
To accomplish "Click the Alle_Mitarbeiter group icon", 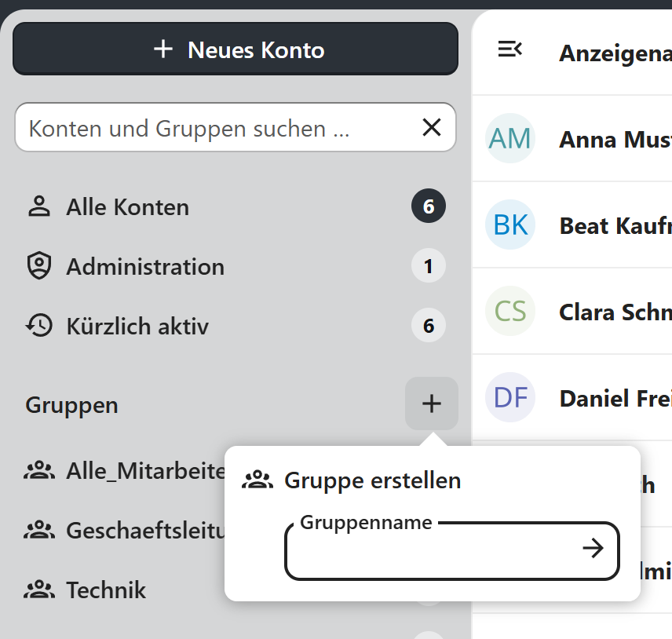I will click(39, 470).
